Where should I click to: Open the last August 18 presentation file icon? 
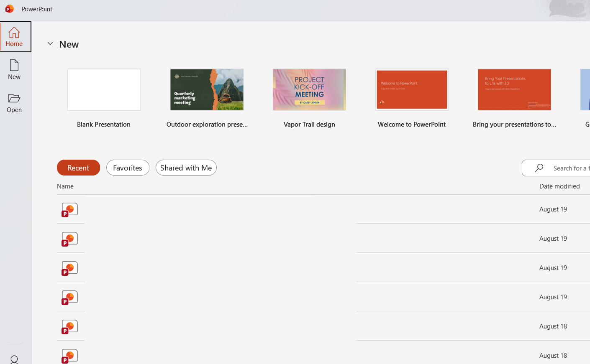pos(69,356)
